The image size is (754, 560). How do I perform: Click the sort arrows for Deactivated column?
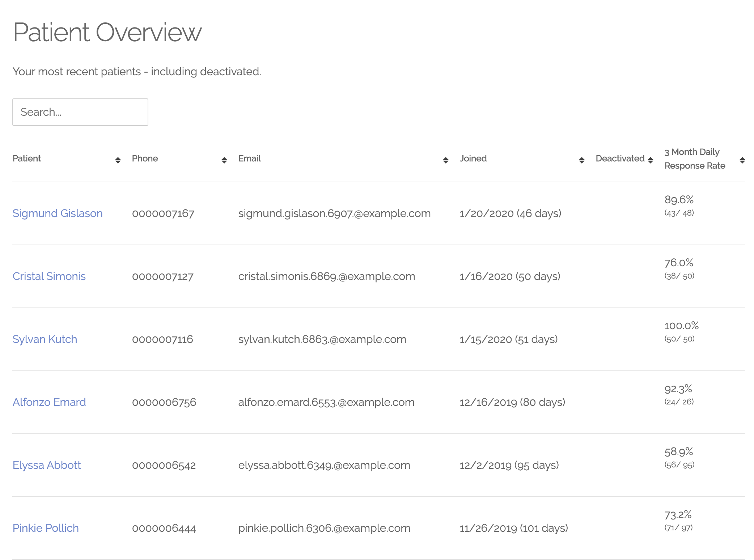point(651,160)
